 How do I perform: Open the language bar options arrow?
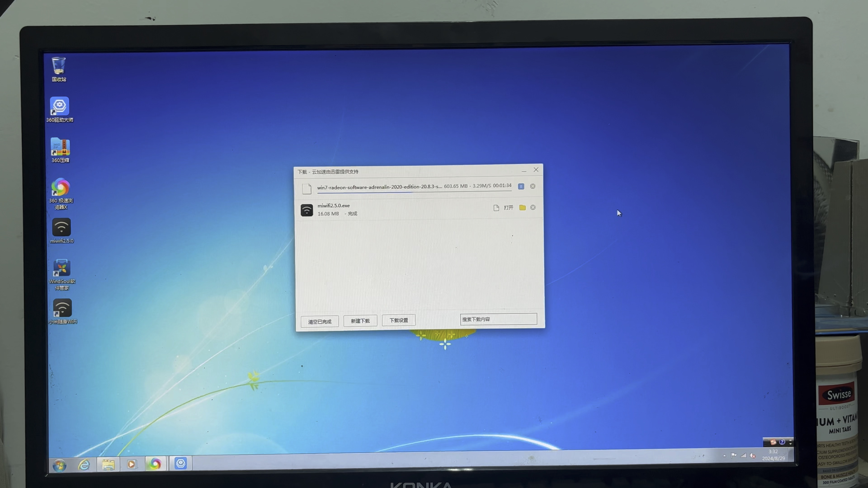790,444
